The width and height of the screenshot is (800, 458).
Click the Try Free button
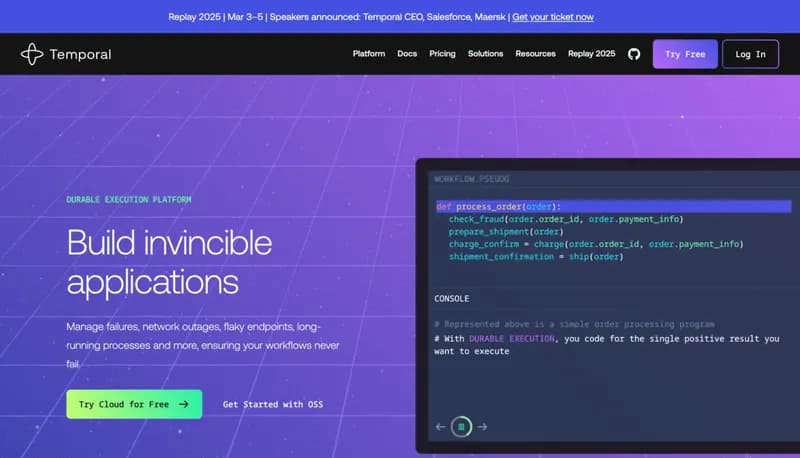(x=685, y=54)
